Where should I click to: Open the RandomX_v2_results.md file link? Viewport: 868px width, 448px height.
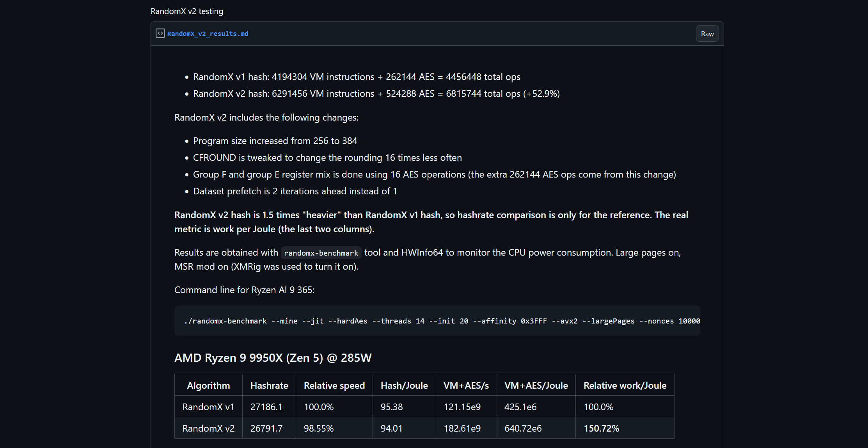[x=208, y=34]
